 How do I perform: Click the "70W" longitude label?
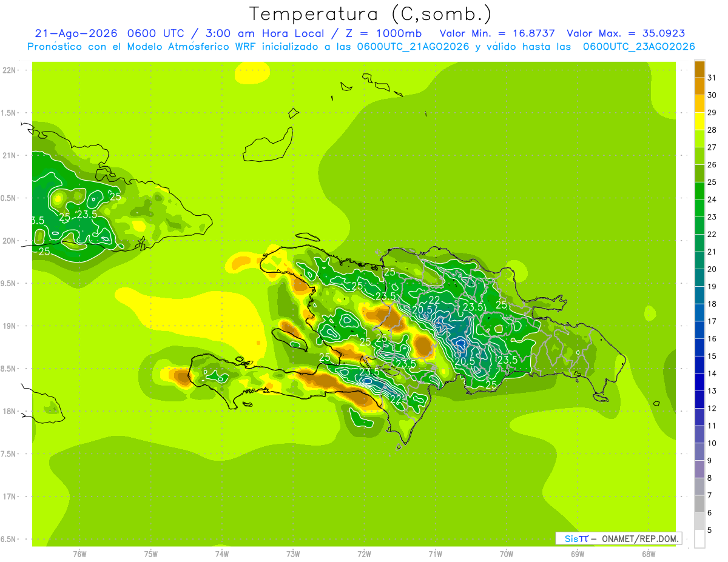pos(507,554)
